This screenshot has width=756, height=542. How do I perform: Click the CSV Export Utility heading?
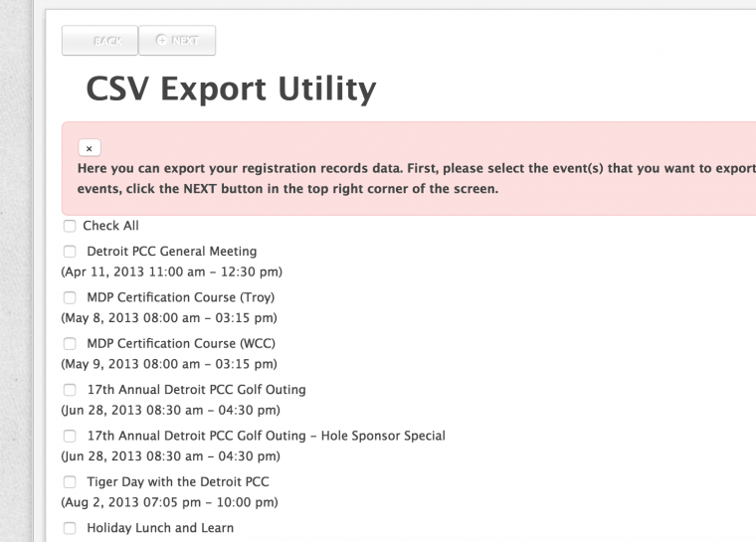(231, 90)
